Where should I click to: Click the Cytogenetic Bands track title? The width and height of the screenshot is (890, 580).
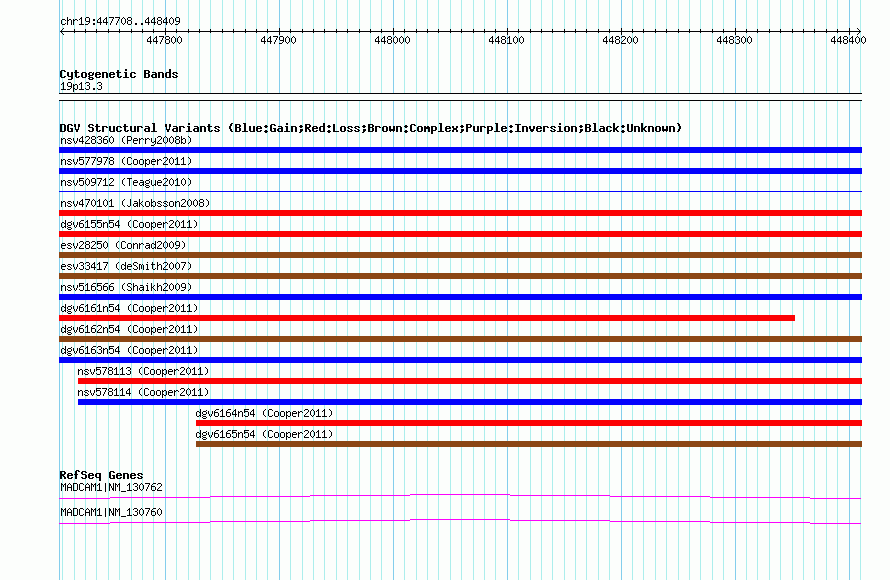pos(119,74)
